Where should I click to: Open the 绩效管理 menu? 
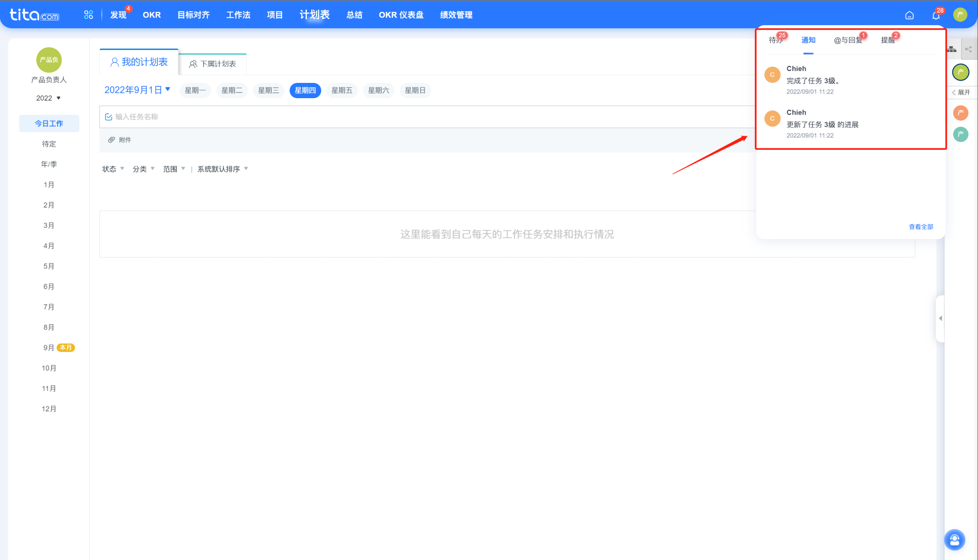tap(456, 15)
